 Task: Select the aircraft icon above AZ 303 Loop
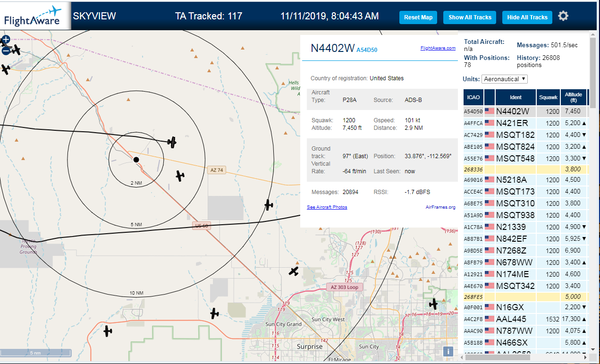tap(294, 271)
